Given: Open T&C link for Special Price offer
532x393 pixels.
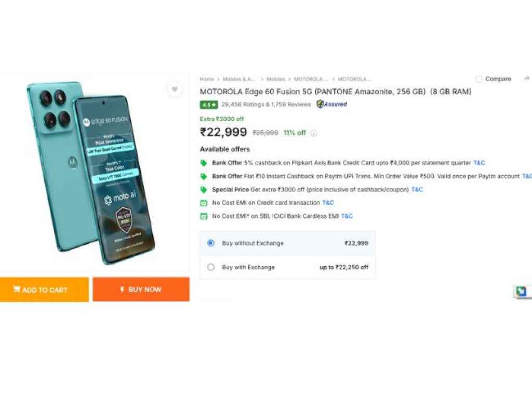Looking at the screenshot, I should click(x=417, y=190).
